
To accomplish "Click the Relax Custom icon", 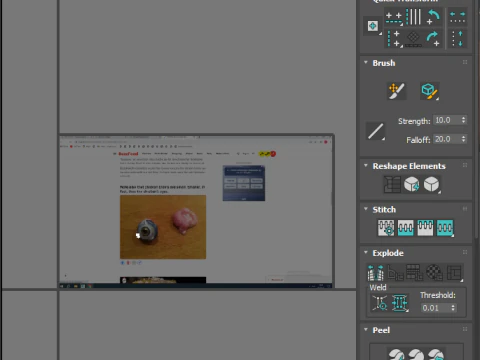I will pyautogui.click(x=432, y=184).
